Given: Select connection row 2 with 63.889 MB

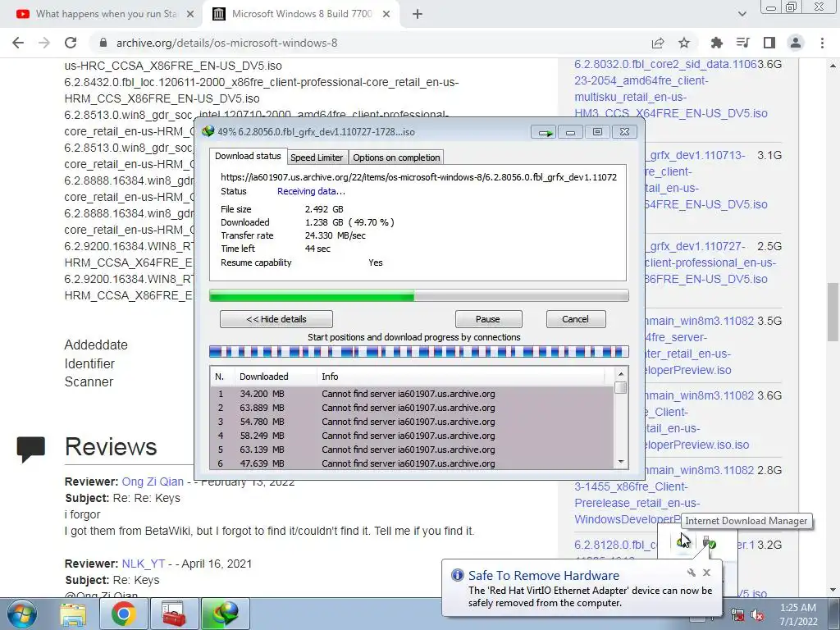Looking at the screenshot, I should tap(412, 408).
